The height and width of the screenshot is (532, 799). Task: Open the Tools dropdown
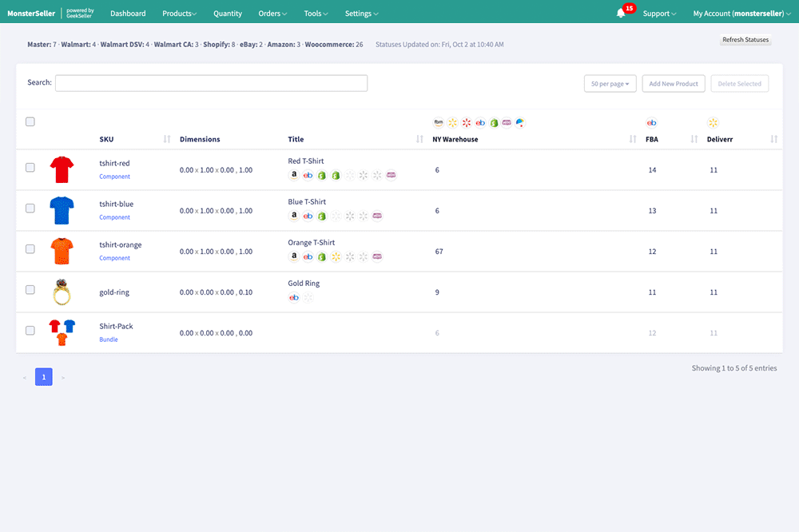(316, 14)
